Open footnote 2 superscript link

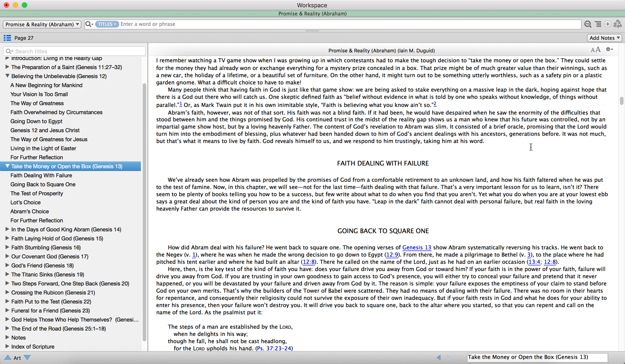435,104
